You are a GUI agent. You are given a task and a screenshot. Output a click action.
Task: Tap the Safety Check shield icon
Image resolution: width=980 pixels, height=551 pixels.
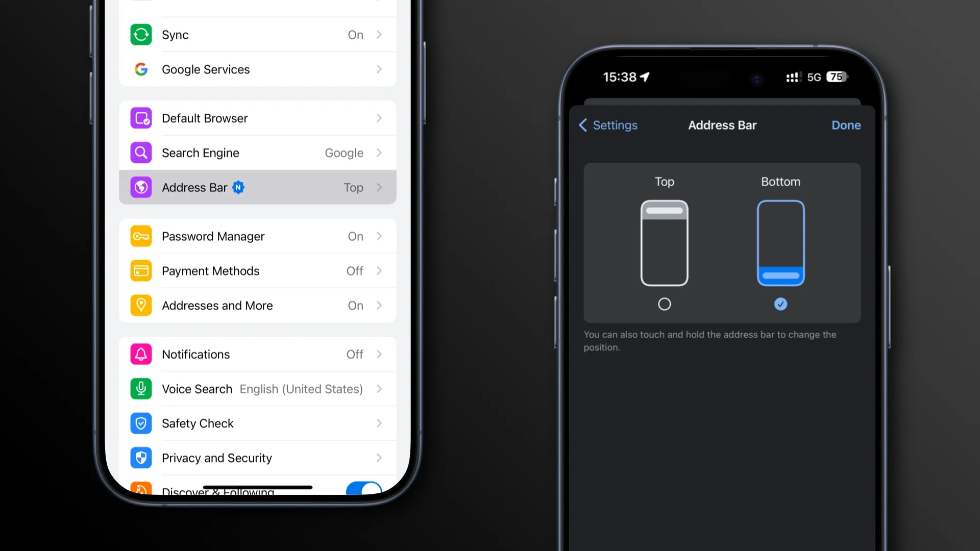point(141,423)
